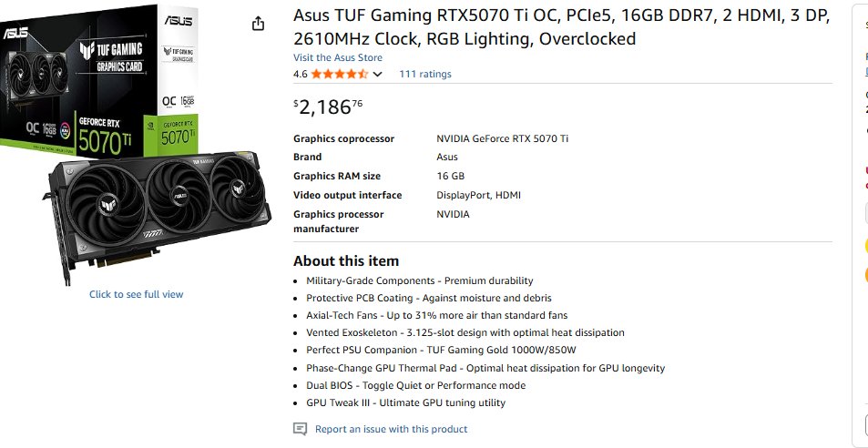Screen dimensions: 868x448
Task: Open the 111 ratings link
Action: tap(424, 74)
